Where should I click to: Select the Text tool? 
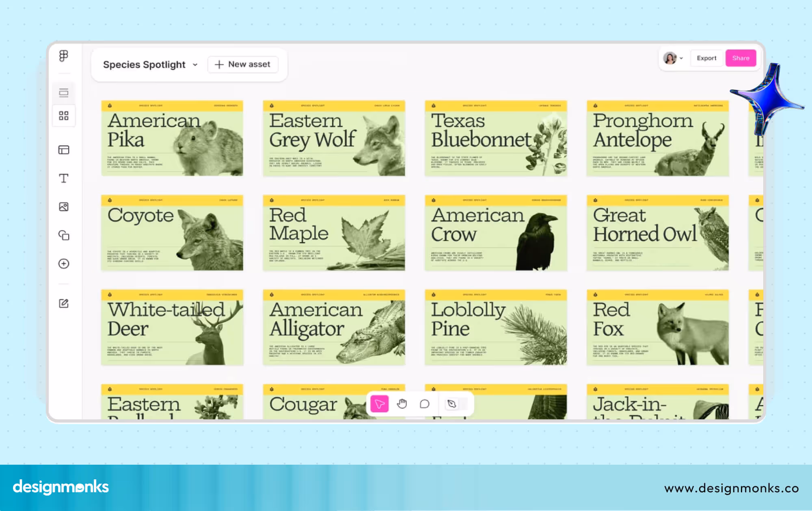64,178
